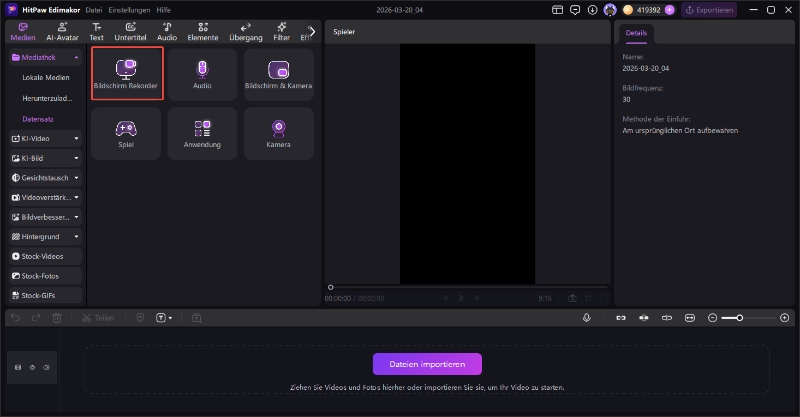Click the microphone voiceover icon in timeline toolbar
The height and width of the screenshot is (417, 800).
click(x=587, y=317)
